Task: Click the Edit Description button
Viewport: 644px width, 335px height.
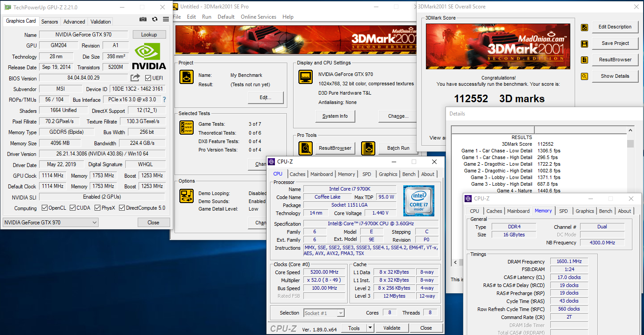Action: [615, 27]
